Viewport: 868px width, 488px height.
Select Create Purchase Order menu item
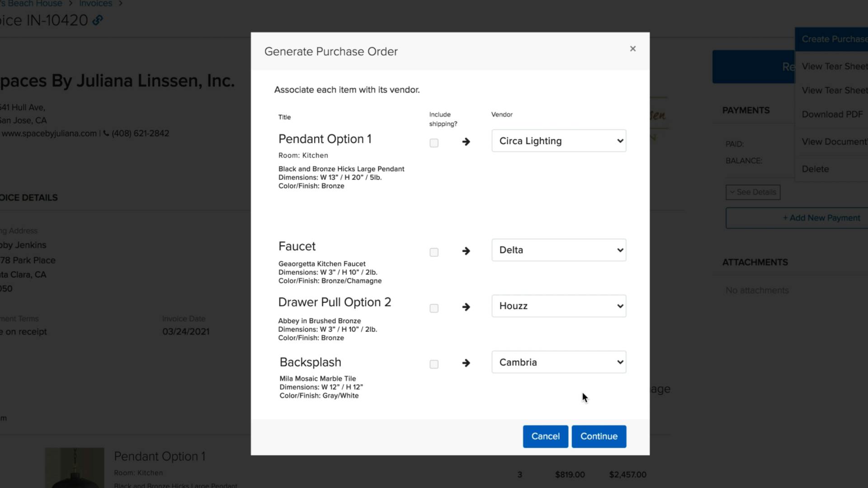point(831,39)
